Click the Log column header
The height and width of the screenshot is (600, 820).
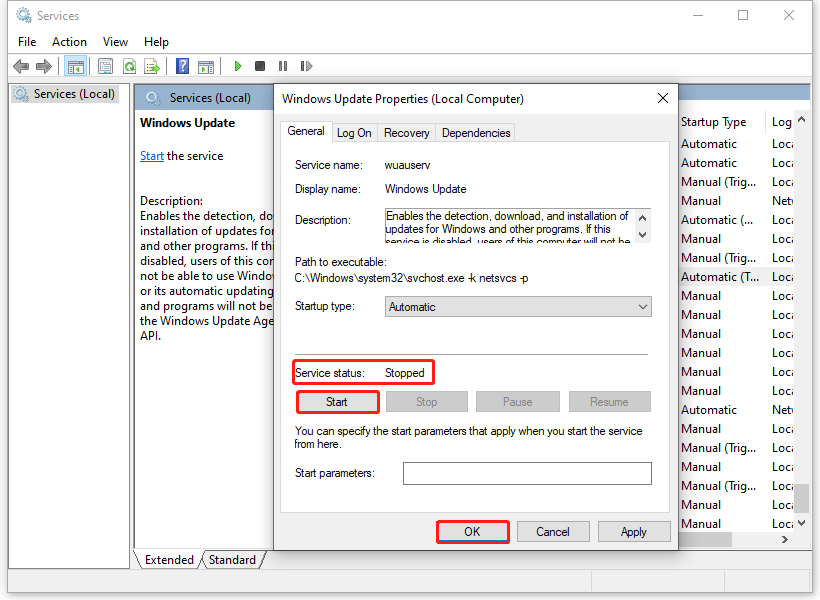[781, 122]
